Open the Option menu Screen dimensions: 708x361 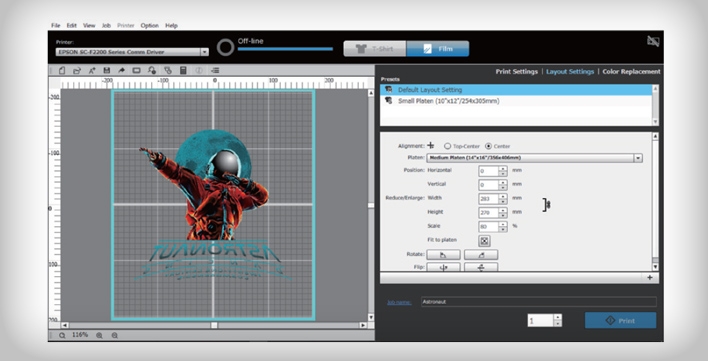(149, 26)
